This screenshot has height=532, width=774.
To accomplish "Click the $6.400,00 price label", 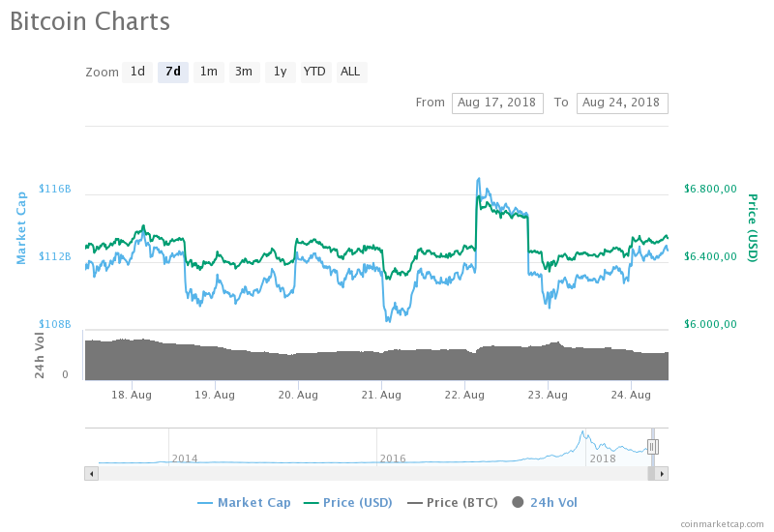I will (710, 256).
